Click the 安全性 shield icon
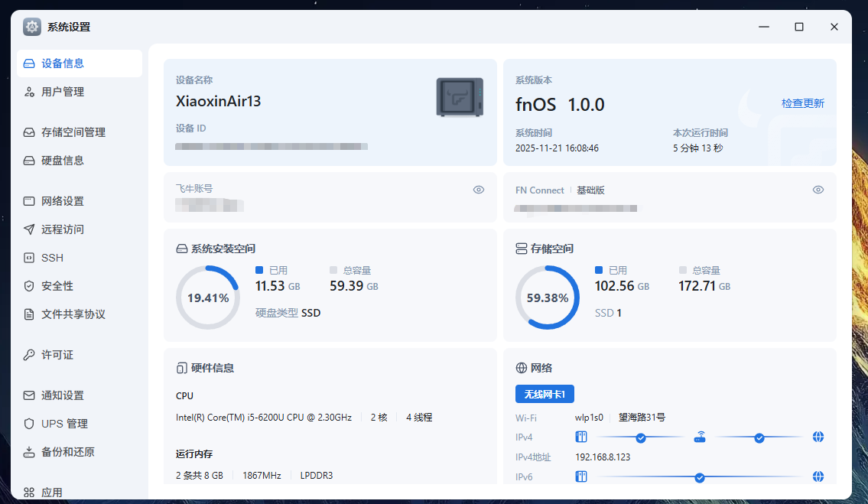Viewport: 868px width, 504px height. point(29,286)
